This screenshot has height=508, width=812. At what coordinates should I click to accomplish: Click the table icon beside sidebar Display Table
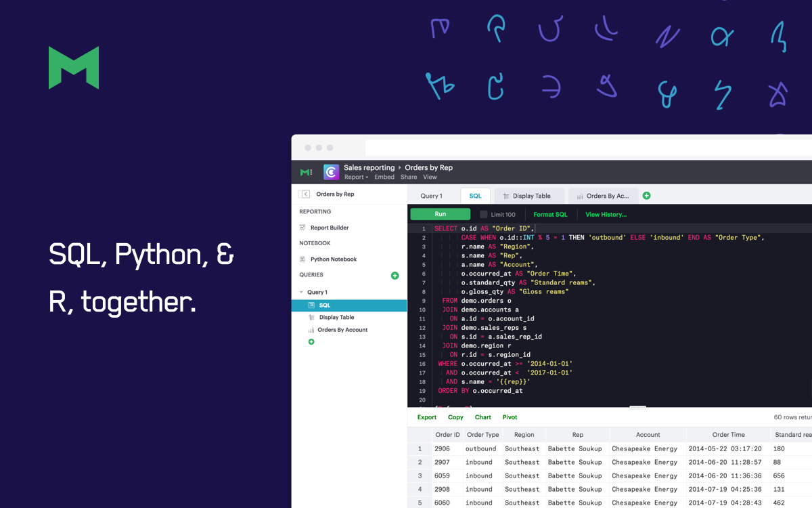coord(311,318)
